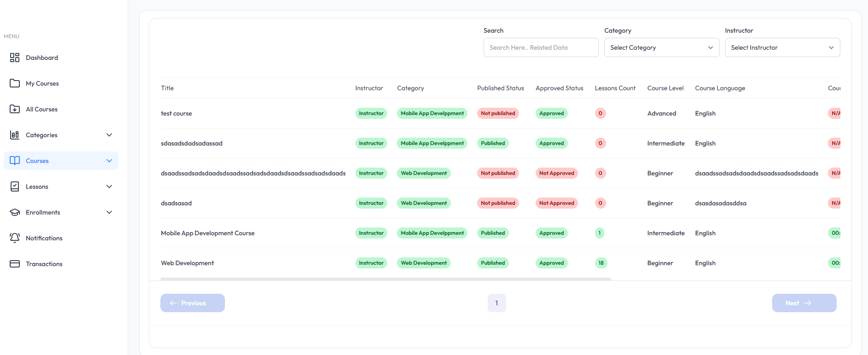Click the Dashboard grid icon

tap(15, 58)
